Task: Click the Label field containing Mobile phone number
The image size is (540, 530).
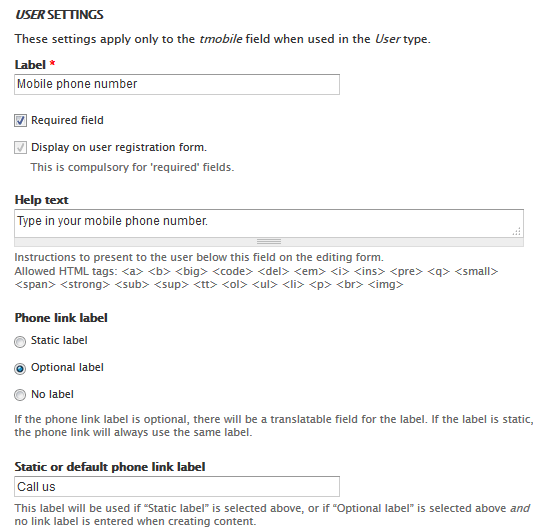Action: point(177,84)
